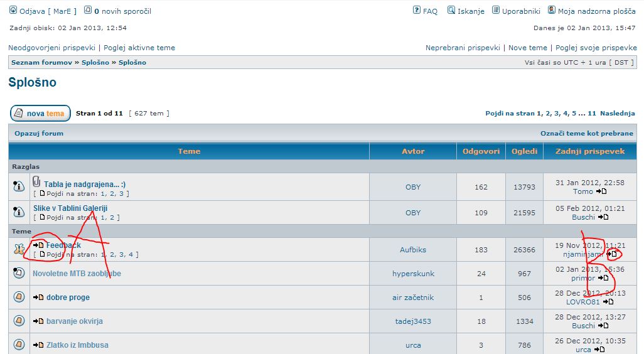644x354 pixels.
Task: Click last post icon next to LOVRO81
Action: pyautogui.click(x=608, y=302)
